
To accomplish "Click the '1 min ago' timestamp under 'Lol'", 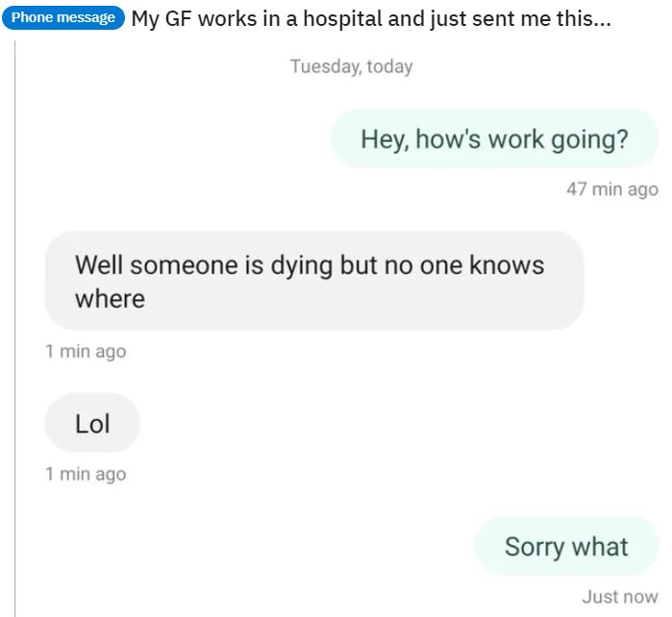I will pos(86,474).
